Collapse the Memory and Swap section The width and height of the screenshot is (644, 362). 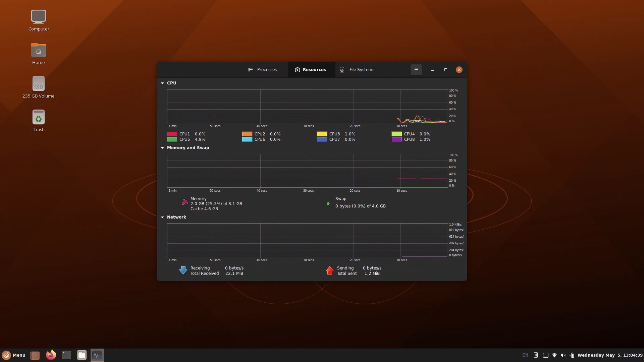162,148
